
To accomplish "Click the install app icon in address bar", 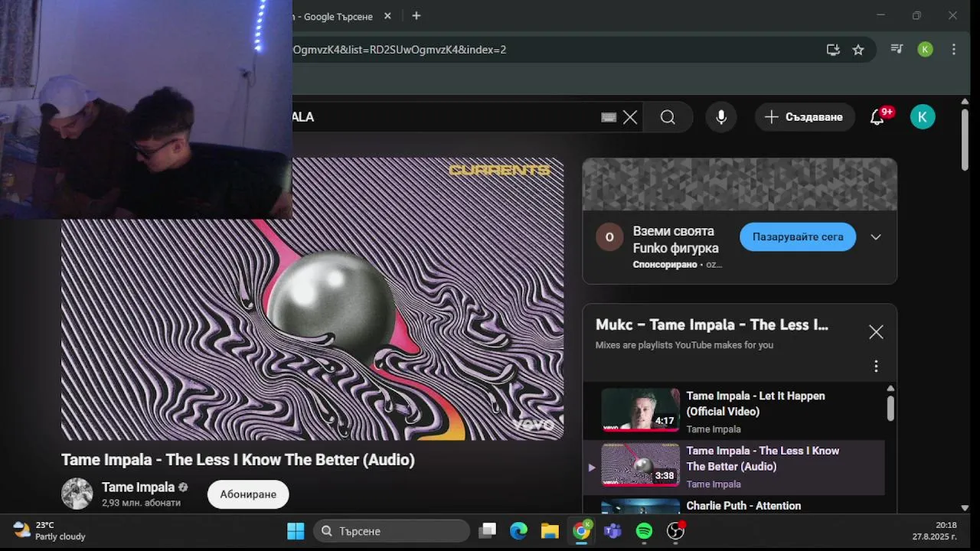I will [833, 50].
